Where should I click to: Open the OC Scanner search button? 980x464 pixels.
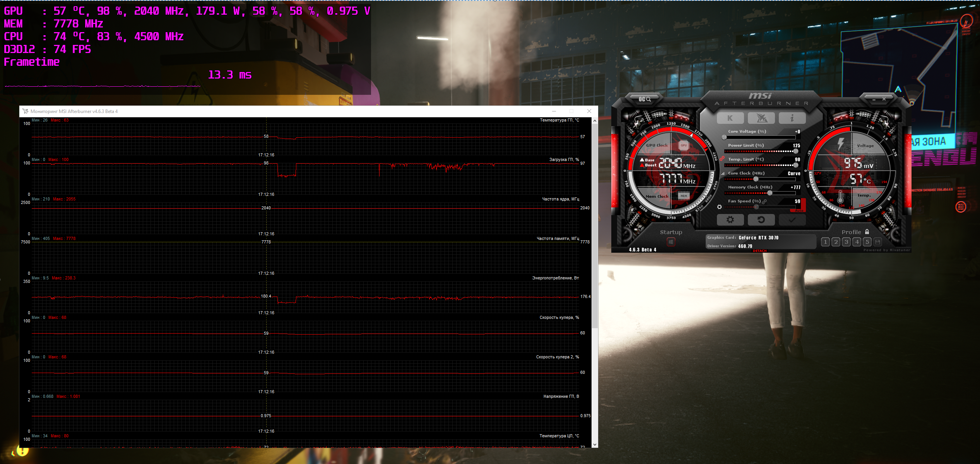tap(645, 99)
